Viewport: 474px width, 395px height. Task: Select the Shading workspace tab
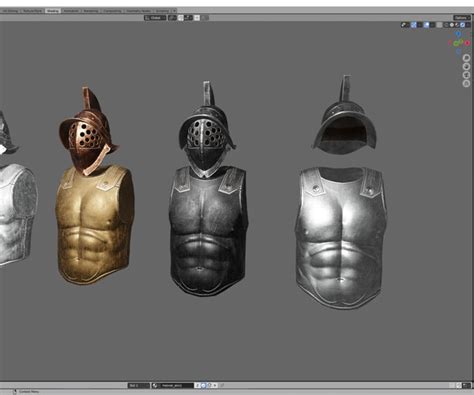(53, 11)
